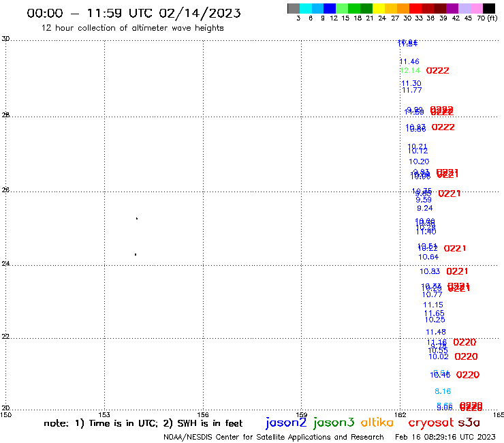Click the generation time 'Feb 16 08:29:16 UTC 2023'
Image resolution: width=504 pixels, height=443 pixels.
[x=445, y=438]
